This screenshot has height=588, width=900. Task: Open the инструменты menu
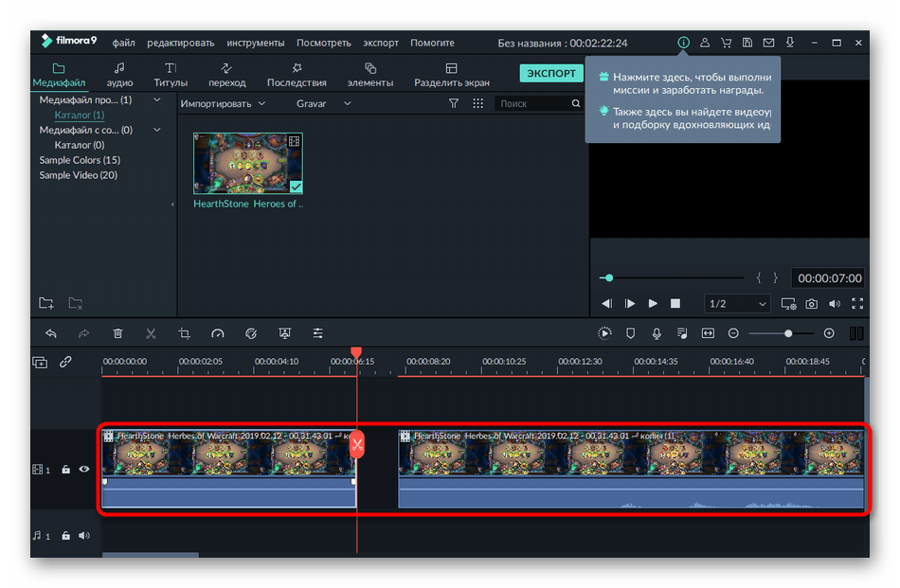[256, 43]
